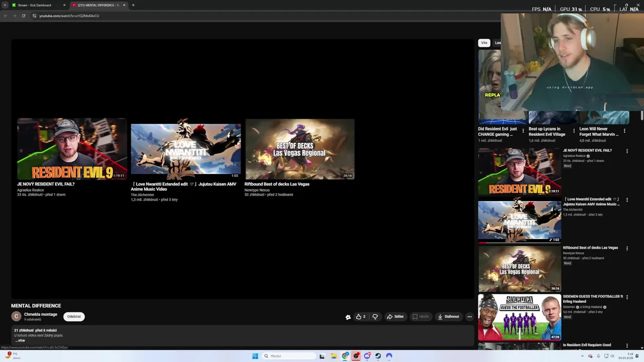Open Steam from the taskbar
644x362 pixels.
pos(378,356)
